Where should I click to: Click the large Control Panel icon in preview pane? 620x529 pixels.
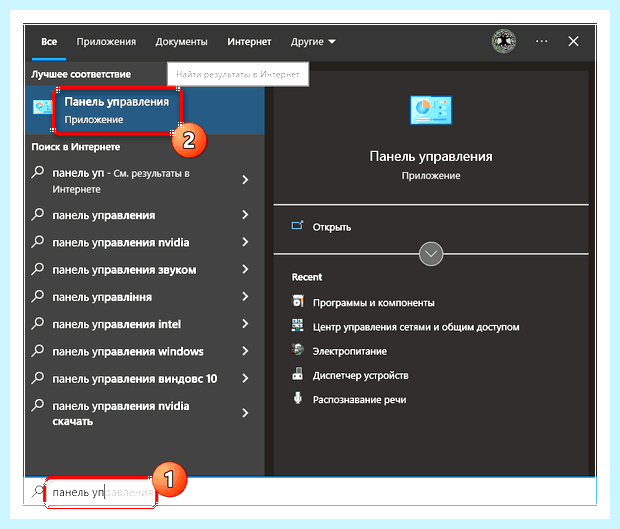point(431,110)
